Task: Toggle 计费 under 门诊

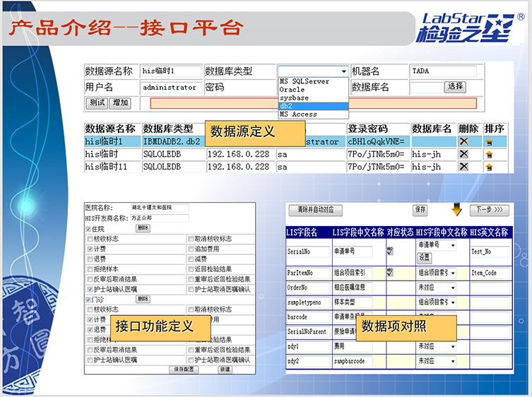Action: (90, 319)
